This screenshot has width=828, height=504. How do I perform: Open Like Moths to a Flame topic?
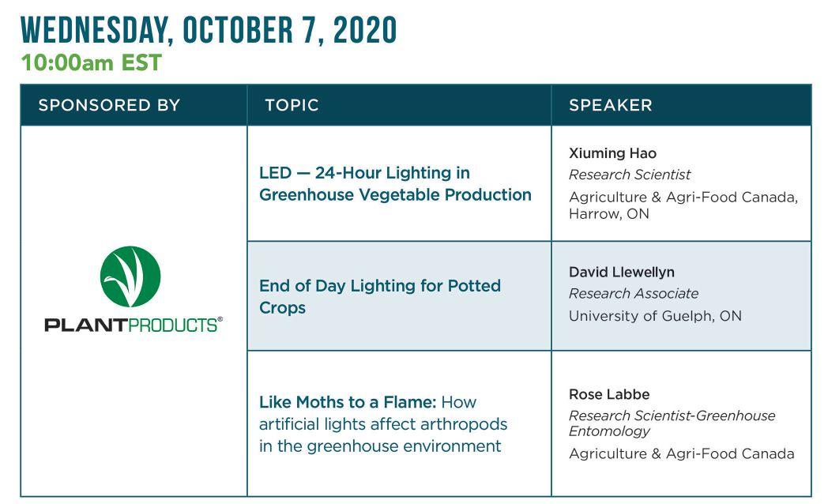pyautogui.click(x=348, y=402)
